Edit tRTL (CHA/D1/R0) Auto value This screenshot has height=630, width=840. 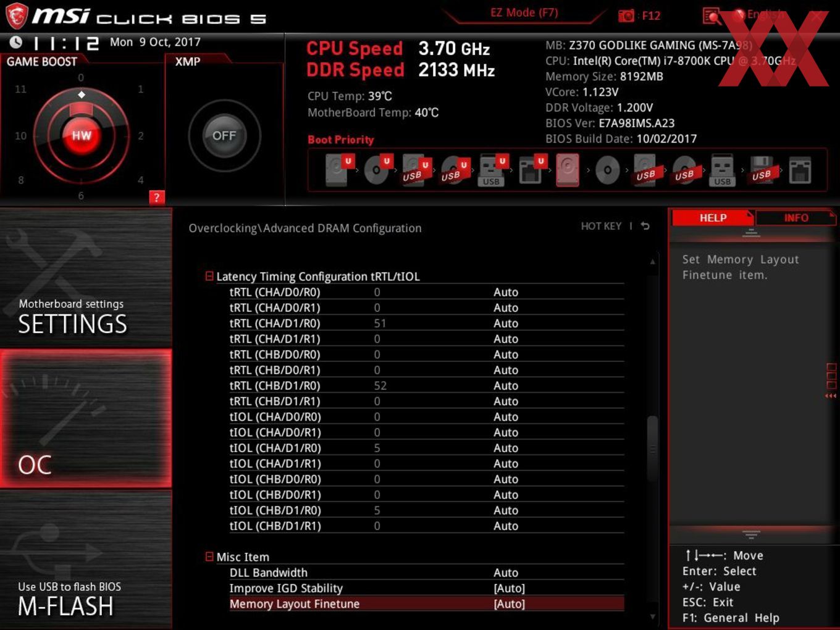506,323
